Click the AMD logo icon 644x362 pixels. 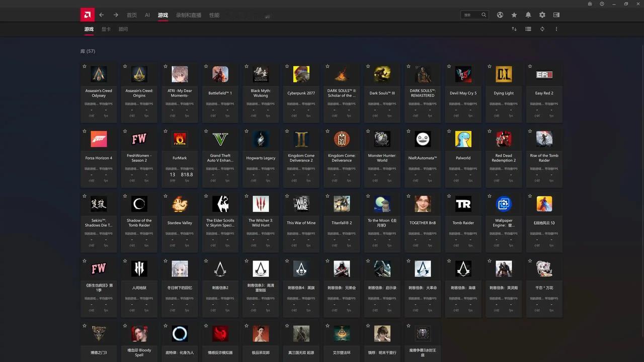click(x=88, y=15)
